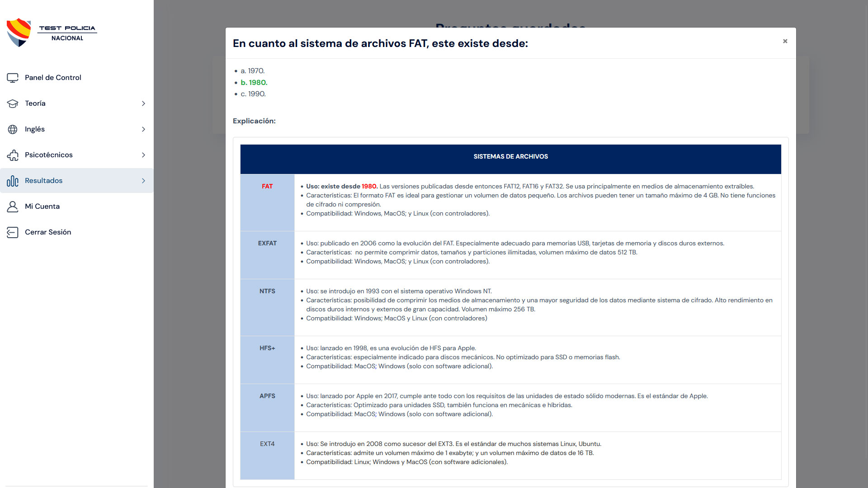Click NTFS compatibility line Windows; MacOS y Linux
The width and height of the screenshot is (868, 488).
coord(396,318)
